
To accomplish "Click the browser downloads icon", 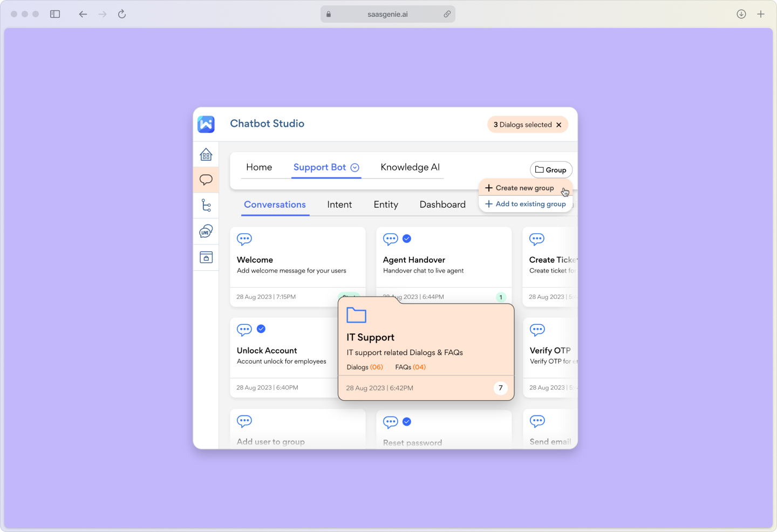I will 741,13.
